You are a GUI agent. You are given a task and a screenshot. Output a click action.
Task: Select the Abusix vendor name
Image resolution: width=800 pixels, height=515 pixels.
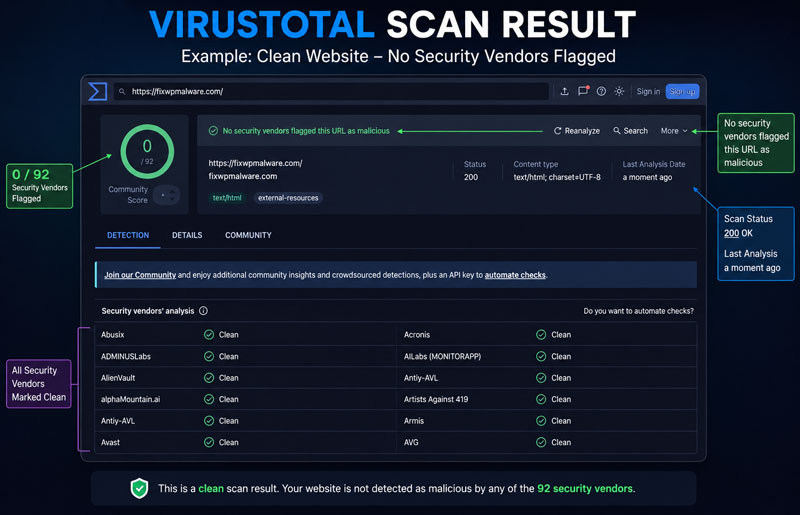click(112, 335)
